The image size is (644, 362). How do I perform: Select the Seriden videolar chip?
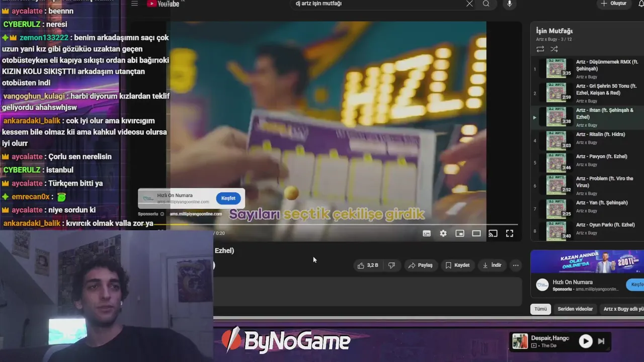point(575,309)
